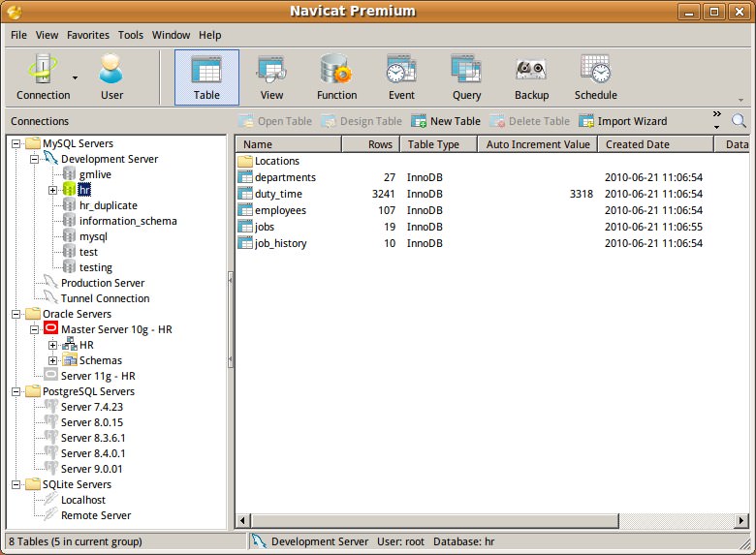The image size is (756, 555).
Task: Click the horizontal scrollbar thumb
Action: (x=435, y=520)
